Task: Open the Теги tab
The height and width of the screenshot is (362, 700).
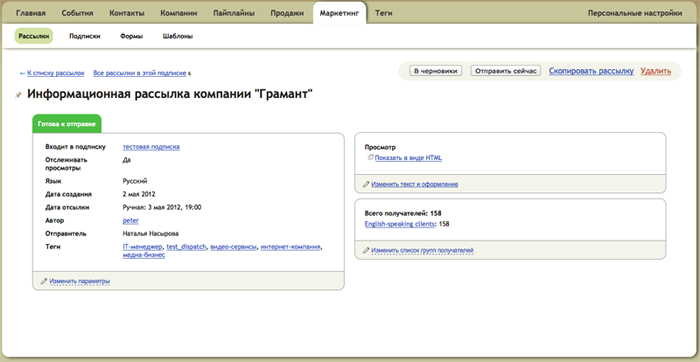Action: pyautogui.click(x=383, y=13)
